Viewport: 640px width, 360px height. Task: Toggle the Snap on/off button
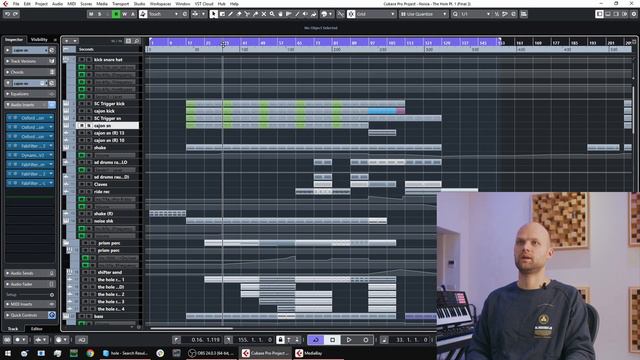coord(351,14)
